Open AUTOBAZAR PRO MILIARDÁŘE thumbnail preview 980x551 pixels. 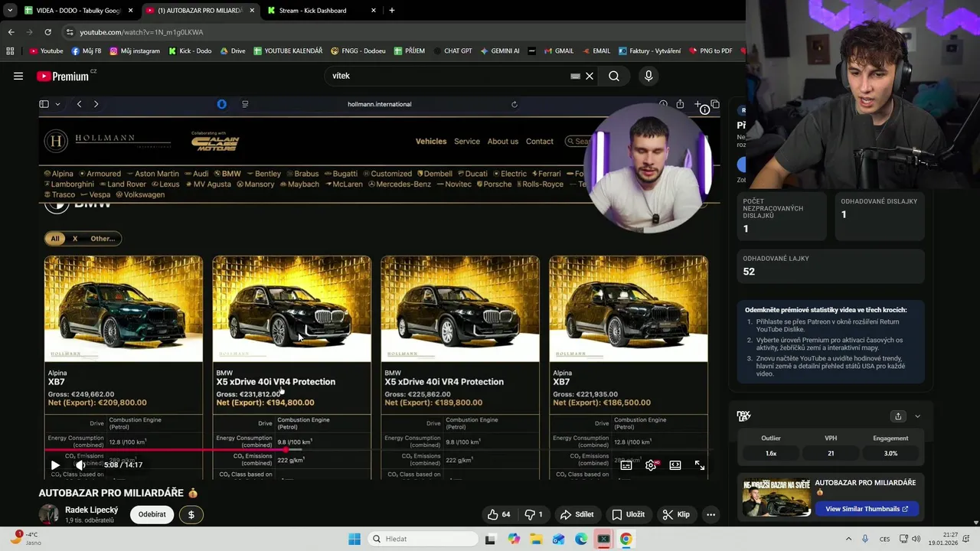[775, 497]
